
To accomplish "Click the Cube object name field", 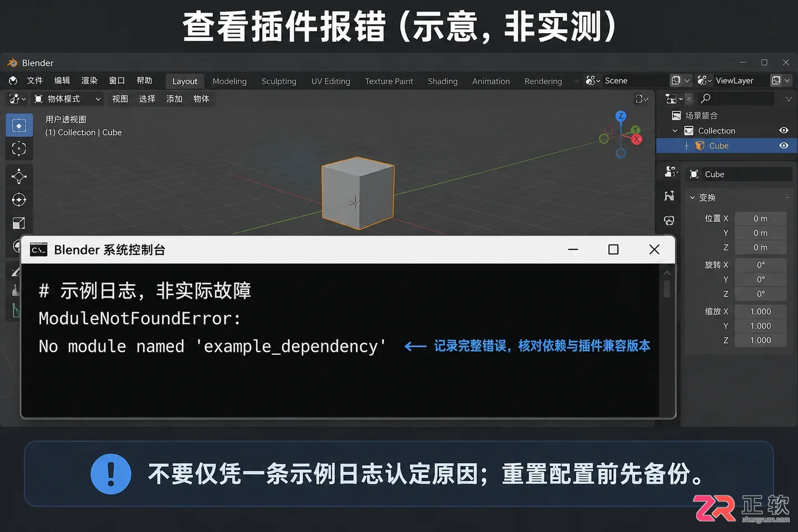I will coord(739,174).
